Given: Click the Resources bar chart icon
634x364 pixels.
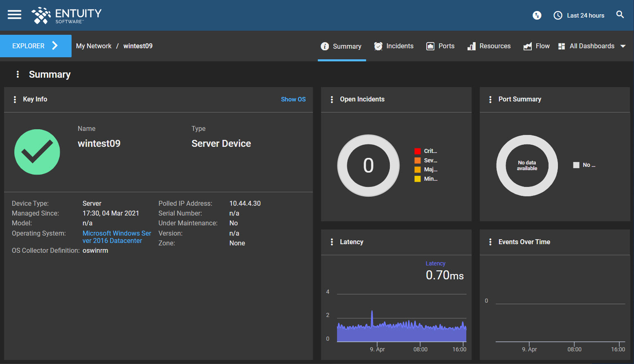Looking at the screenshot, I should pos(472,46).
